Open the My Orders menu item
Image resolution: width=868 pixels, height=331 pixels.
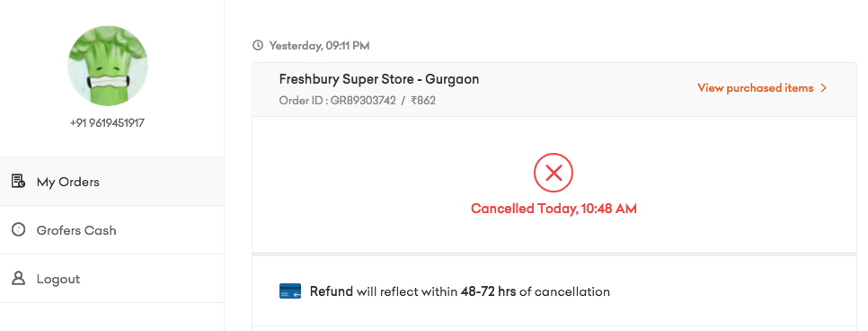111,182
